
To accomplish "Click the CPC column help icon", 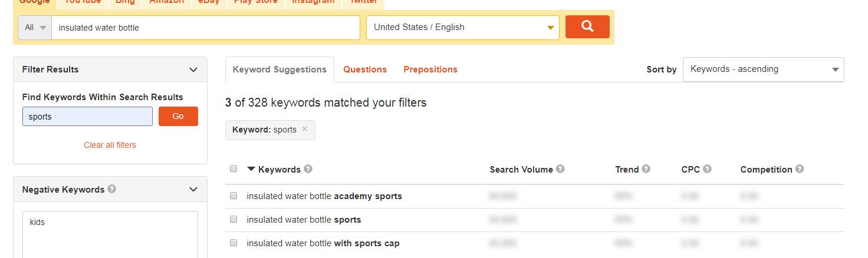I will tap(707, 169).
